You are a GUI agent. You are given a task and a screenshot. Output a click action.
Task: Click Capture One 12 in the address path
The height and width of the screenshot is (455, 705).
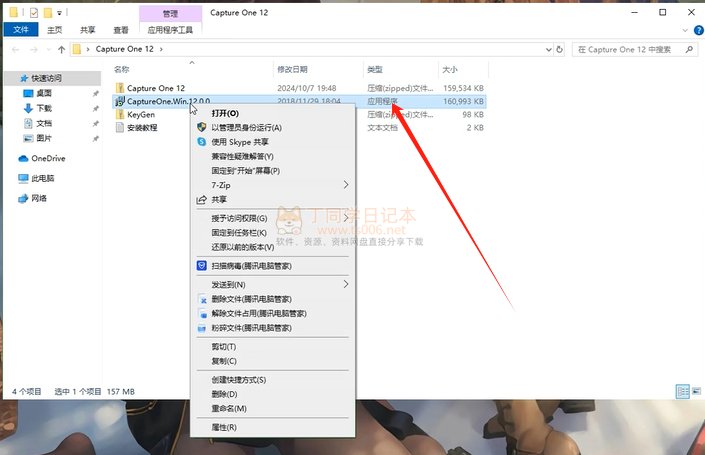(125, 49)
